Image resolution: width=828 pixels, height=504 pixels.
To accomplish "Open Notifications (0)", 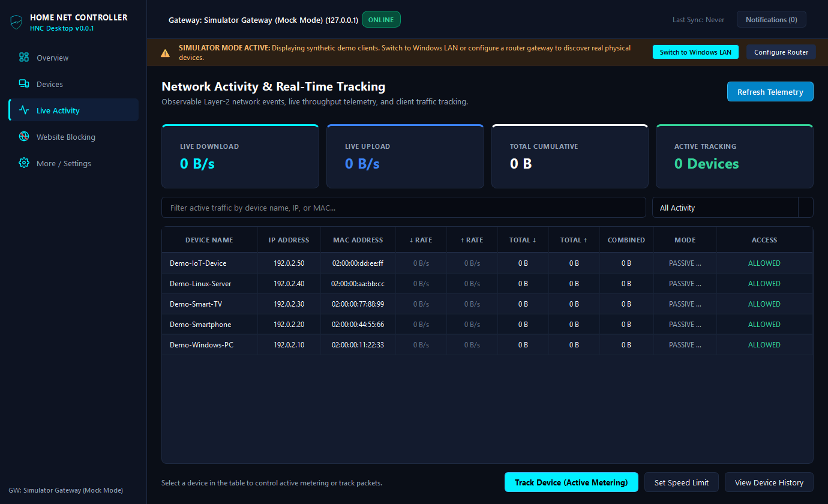I will (x=771, y=20).
